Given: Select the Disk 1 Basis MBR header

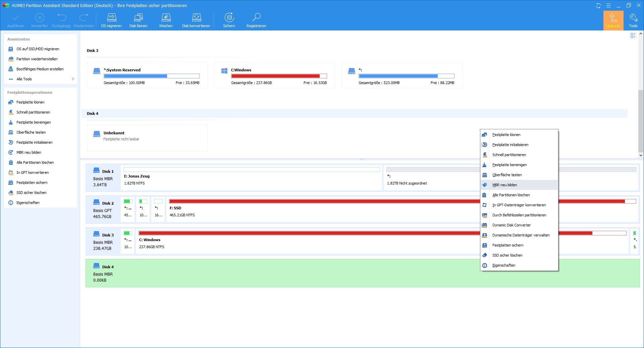Looking at the screenshot, I should 103,178.
